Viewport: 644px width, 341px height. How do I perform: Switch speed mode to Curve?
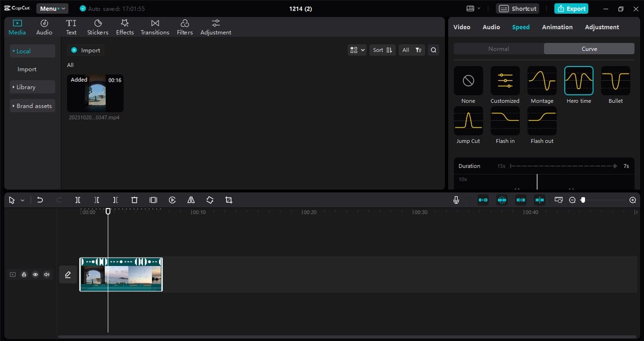point(589,49)
